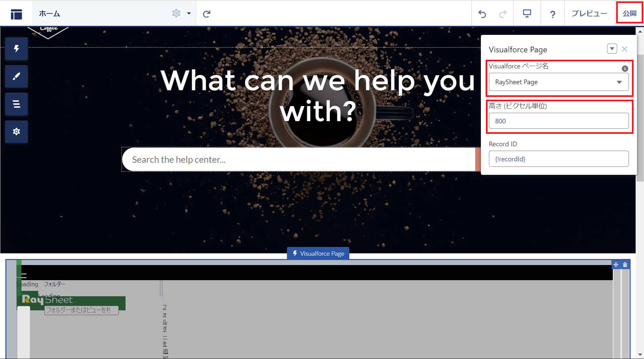This screenshot has width=644, height=359.
Task: Click the フォルダーまたはビューを検索 search box
Action: pos(82,310)
